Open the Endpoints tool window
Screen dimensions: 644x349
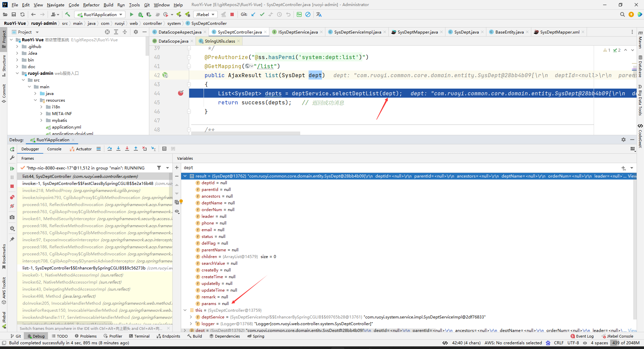pos(168,336)
